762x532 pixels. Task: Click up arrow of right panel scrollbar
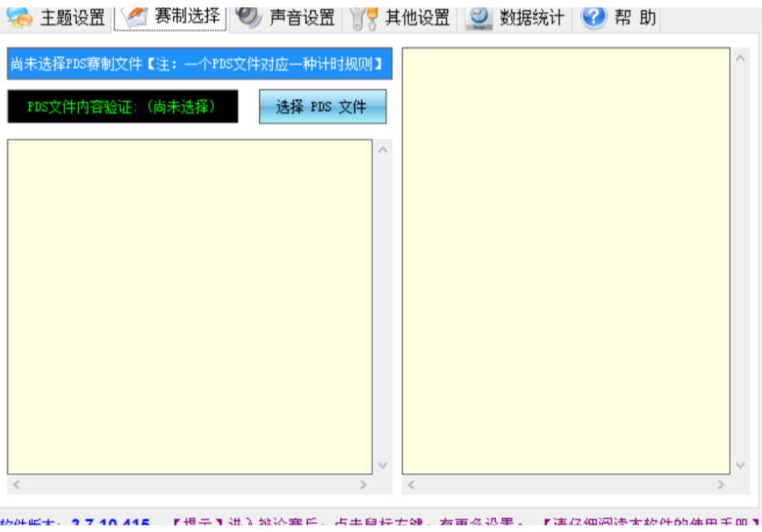[740, 58]
